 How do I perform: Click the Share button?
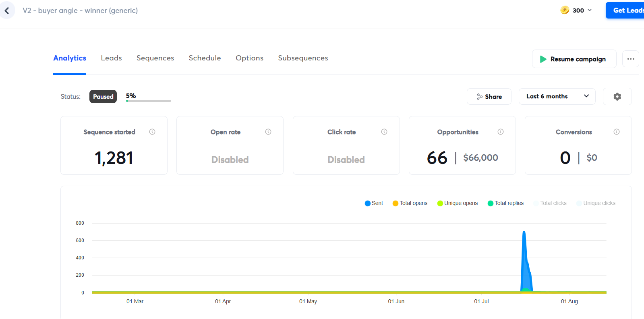tap(489, 97)
